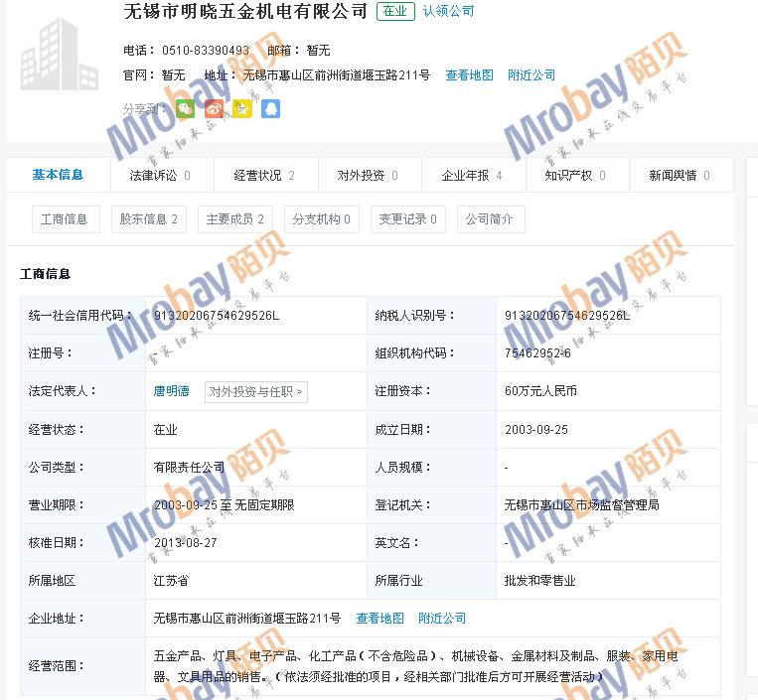
Task: Click the gray company building logo
Action: click(60, 55)
